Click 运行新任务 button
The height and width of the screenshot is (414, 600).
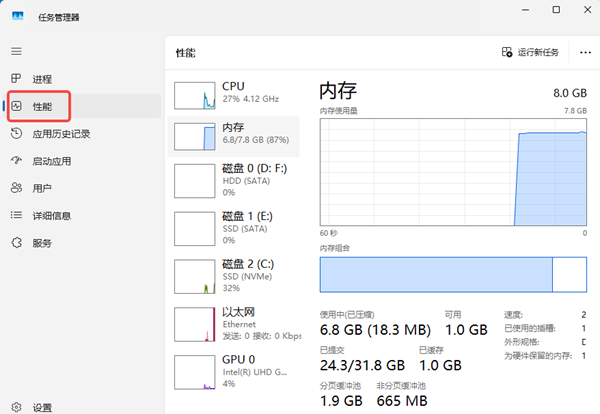coord(530,52)
